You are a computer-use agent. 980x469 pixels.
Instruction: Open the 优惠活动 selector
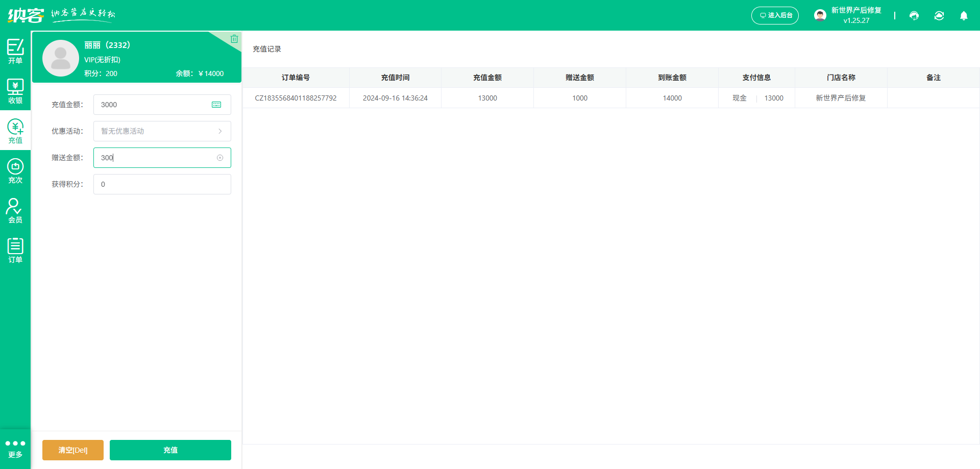coord(162,131)
